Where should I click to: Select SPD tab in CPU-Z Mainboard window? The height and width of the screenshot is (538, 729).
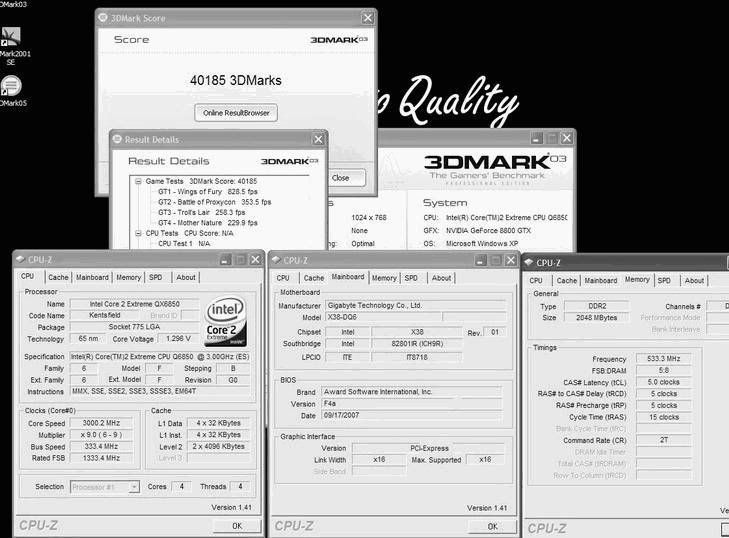[x=411, y=278]
